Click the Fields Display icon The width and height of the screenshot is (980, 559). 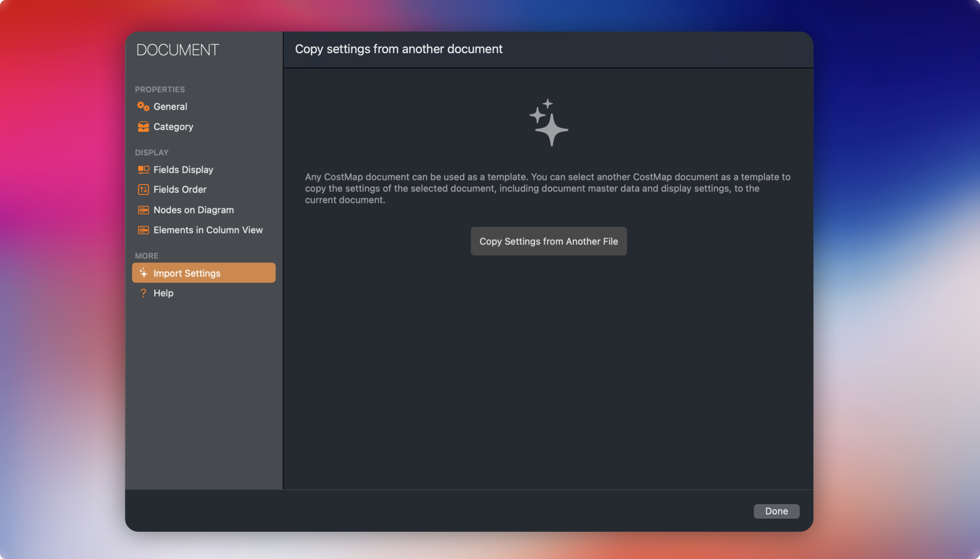(143, 169)
